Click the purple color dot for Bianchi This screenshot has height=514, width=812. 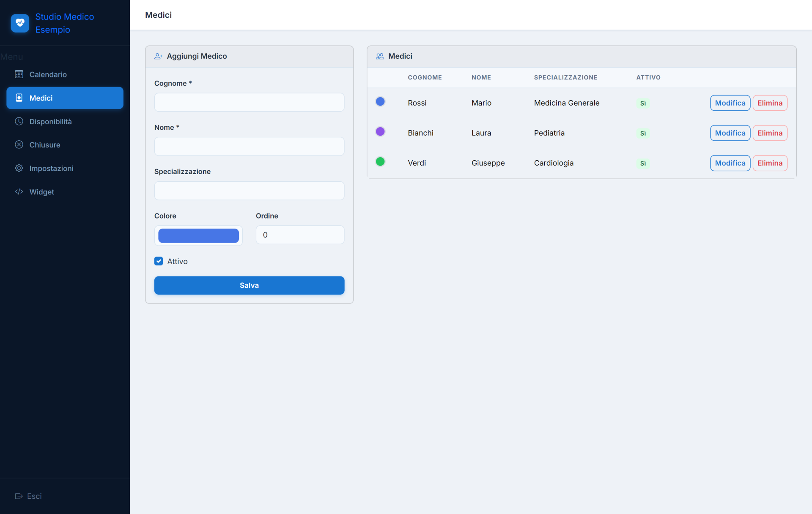click(x=380, y=131)
